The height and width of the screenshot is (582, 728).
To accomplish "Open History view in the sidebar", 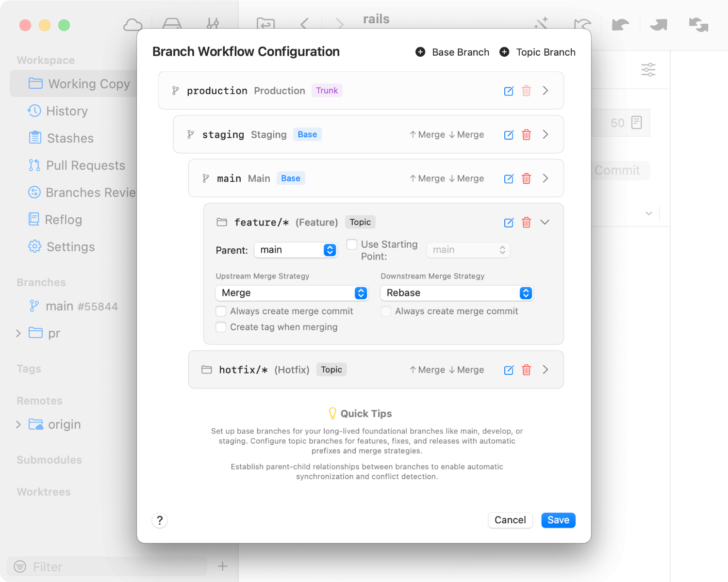I will point(34,111).
